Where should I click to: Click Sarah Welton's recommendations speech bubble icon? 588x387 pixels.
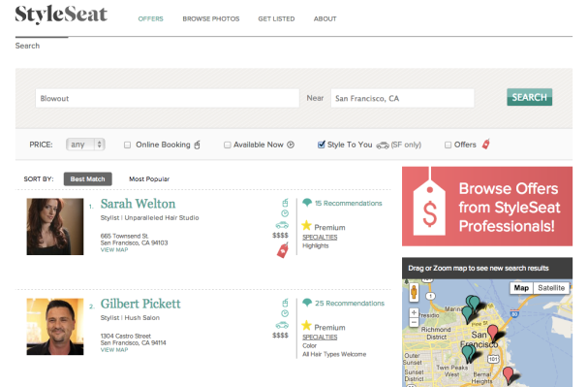coord(307,203)
